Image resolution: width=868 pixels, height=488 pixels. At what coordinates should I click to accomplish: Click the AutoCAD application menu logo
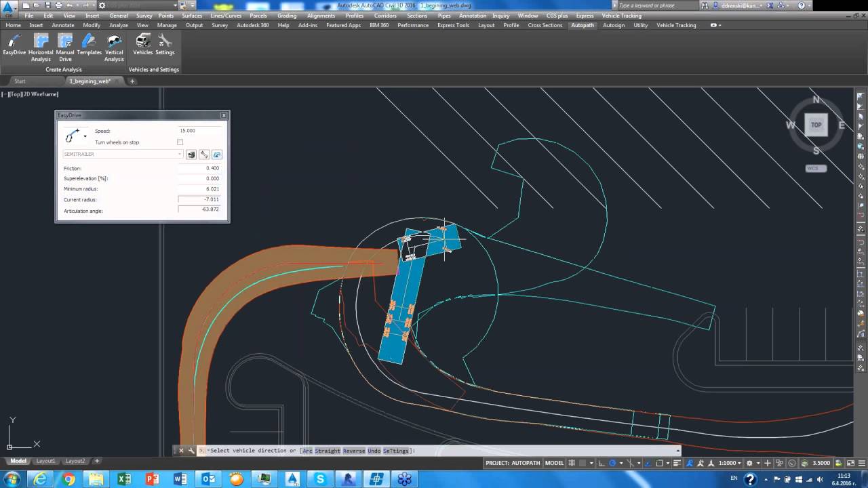[8, 8]
